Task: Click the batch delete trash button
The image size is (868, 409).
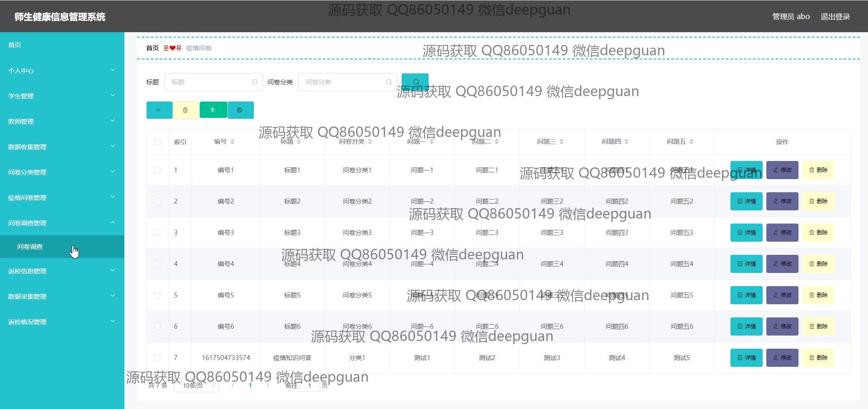Action: [185, 110]
